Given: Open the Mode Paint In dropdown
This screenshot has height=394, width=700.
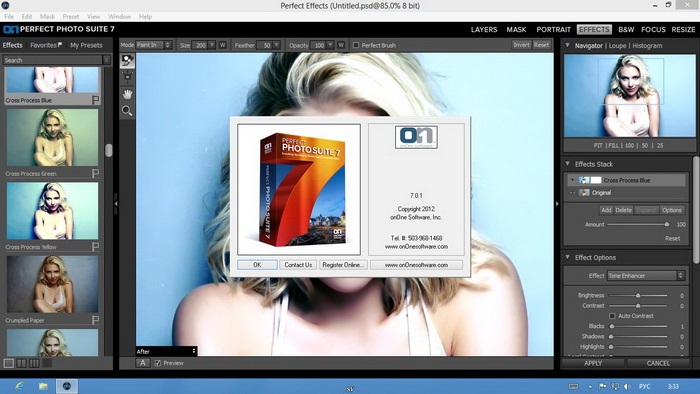Looking at the screenshot, I should (153, 45).
